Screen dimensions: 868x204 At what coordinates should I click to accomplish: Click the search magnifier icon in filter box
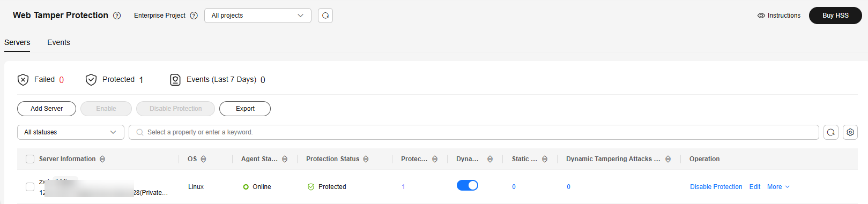point(140,132)
